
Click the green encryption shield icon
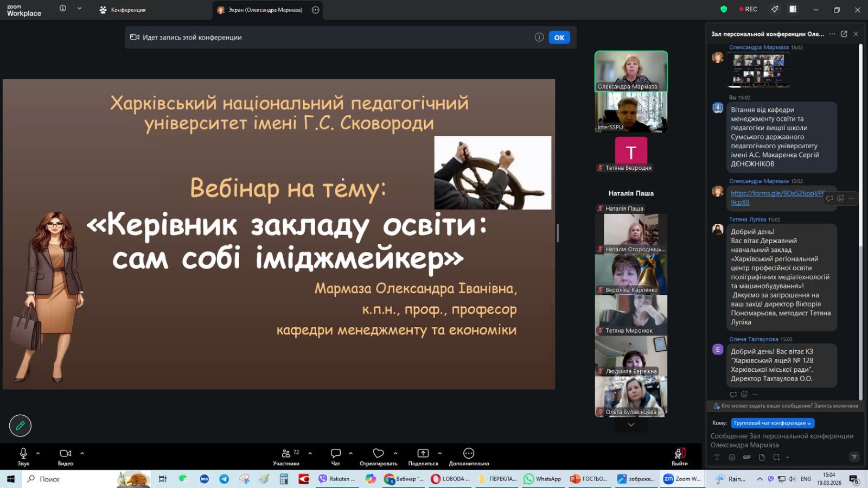[x=724, y=9]
